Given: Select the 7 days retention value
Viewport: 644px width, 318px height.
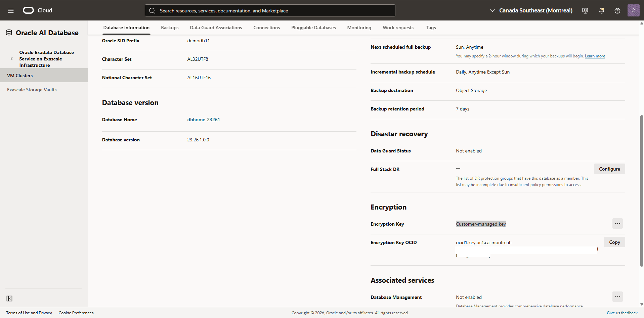Looking at the screenshot, I should [463, 109].
